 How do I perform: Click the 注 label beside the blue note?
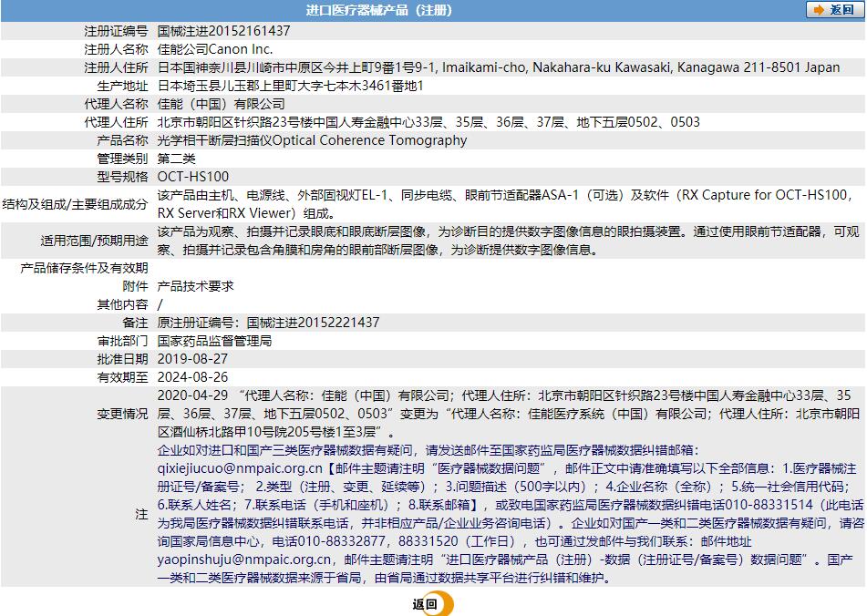point(141,514)
